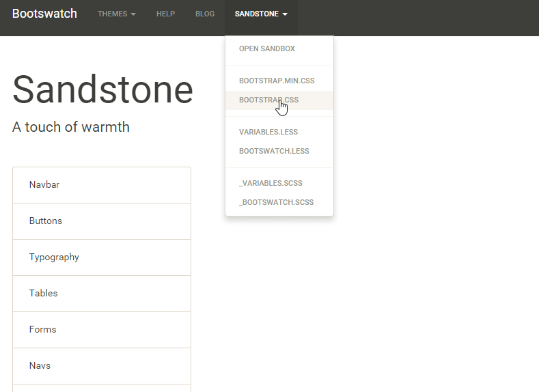
Task: Select the bootstrap.css menu entry
Action: tap(279, 100)
